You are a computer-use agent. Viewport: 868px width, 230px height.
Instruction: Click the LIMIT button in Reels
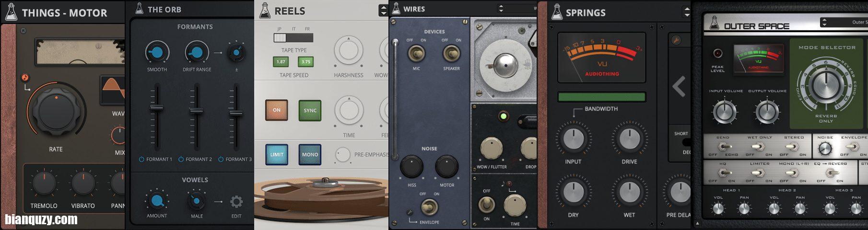277,154
